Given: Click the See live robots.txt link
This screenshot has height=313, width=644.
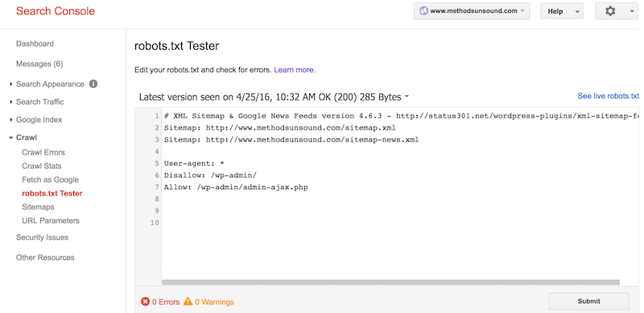Looking at the screenshot, I should [x=609, y=96].
